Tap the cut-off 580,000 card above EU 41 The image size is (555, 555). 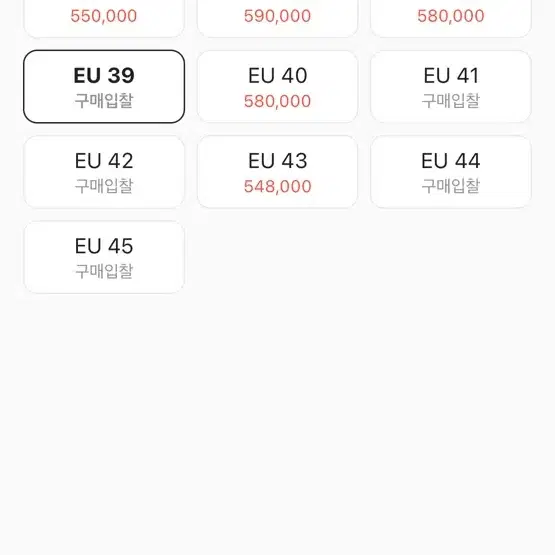click(x=451, y=18)
